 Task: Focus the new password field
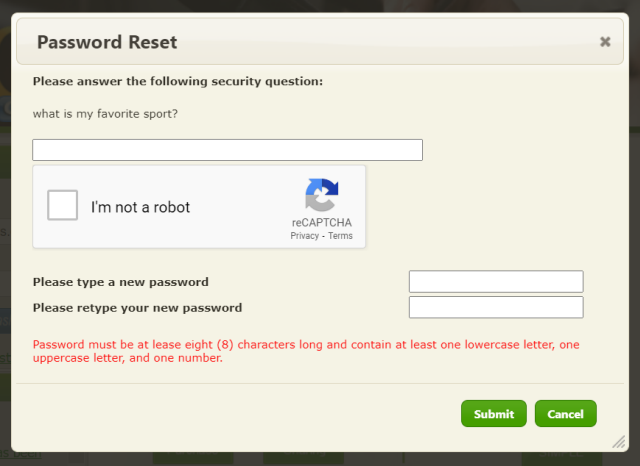496,282
